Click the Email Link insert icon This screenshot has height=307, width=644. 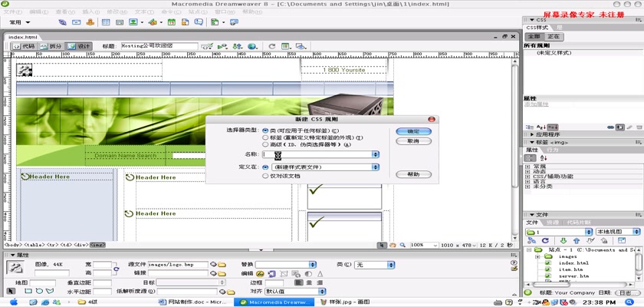(76, 22)
